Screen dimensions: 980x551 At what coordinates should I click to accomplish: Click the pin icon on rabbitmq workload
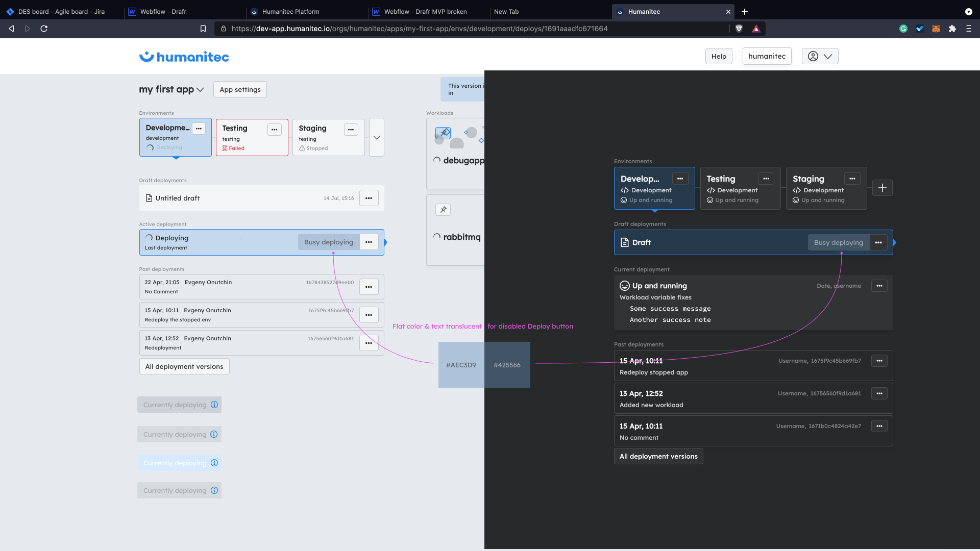click(x=443, y=210)
